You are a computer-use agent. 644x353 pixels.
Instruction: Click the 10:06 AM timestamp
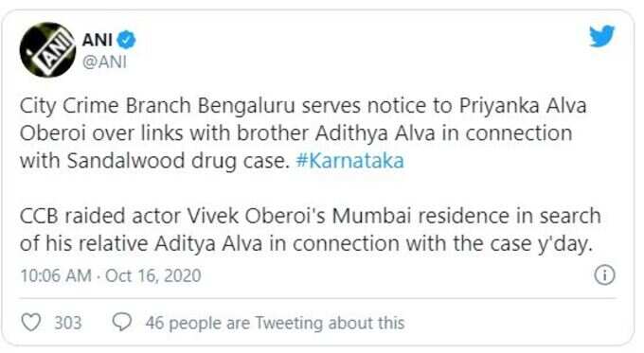click(x=56, y=275)
